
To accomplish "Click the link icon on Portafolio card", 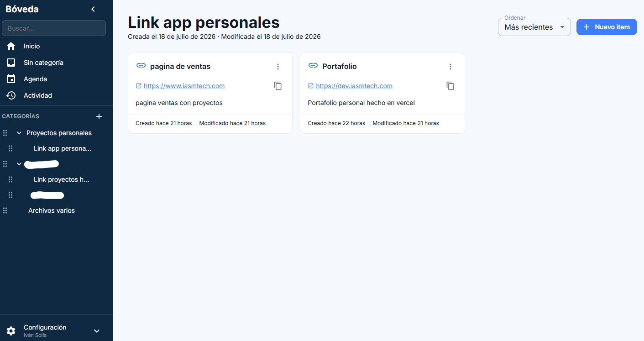I will pos(313,66).
